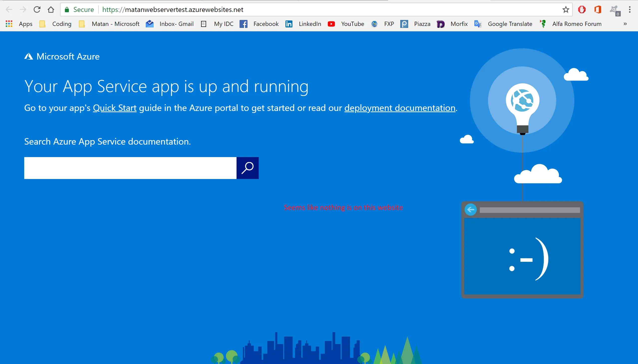Open the red shield ad-blocker extension
This screenshot has height=364, width=638.
tap(582, 9)
